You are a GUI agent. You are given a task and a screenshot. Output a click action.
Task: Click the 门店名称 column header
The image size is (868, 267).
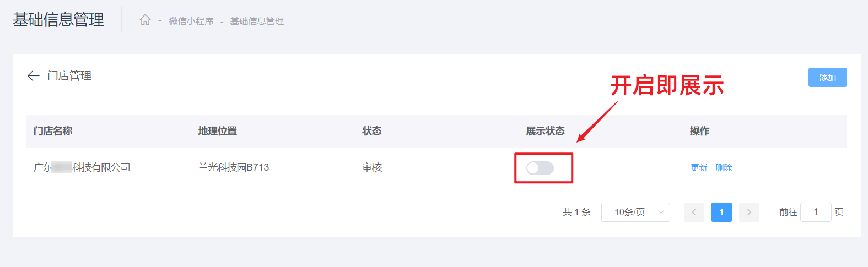[x=53, y=131]
